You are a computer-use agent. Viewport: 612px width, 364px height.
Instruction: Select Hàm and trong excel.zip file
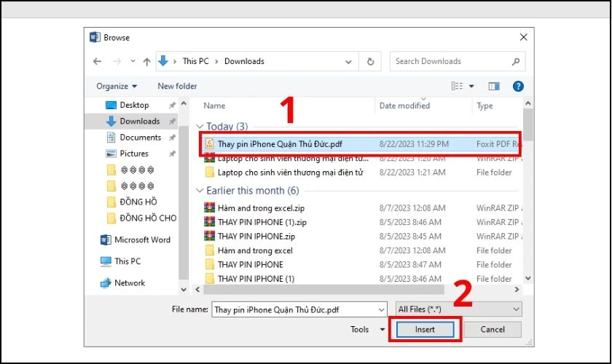[261, 208]
